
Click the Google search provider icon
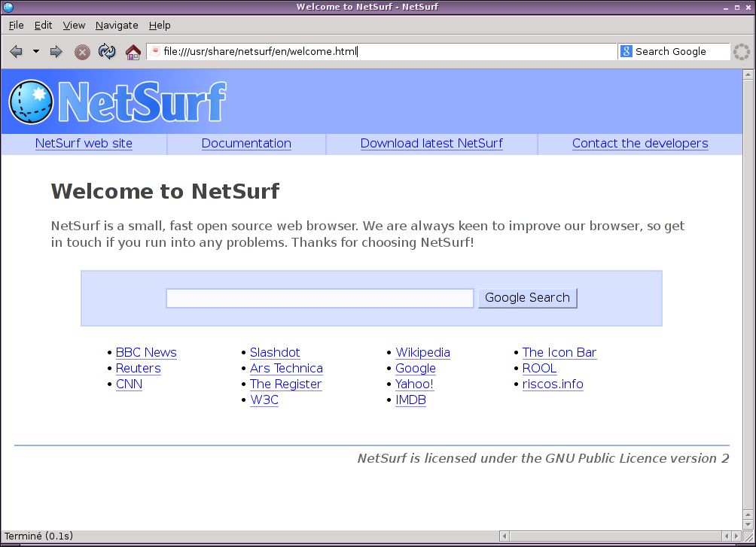tap(626, 51)
